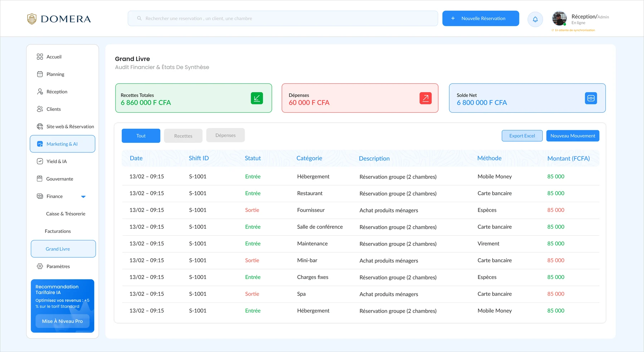Select Grand Livre in sidebar
644x352 pixels.
point(63,249)
